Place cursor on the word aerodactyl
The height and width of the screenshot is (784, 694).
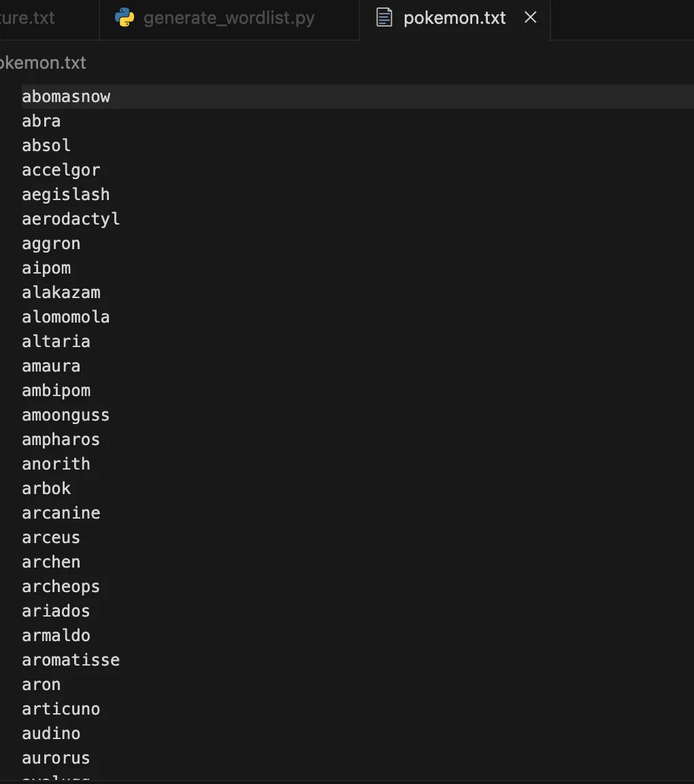pos(71,219)
